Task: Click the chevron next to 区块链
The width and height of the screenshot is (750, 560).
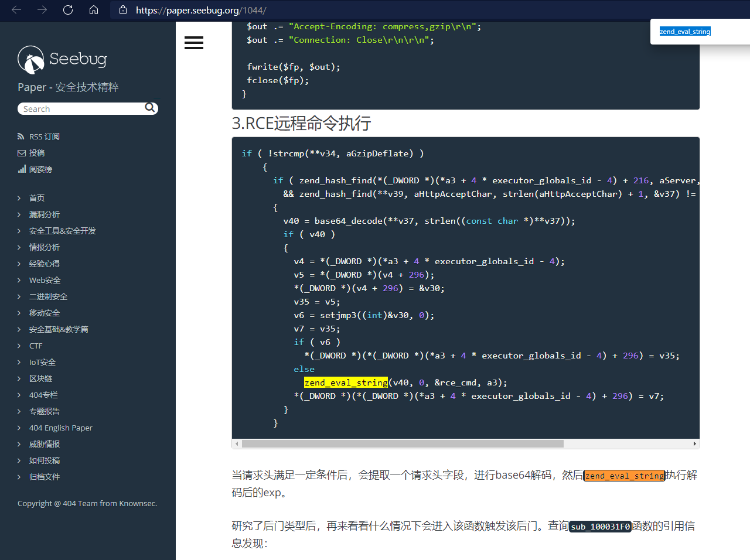Action: coord(19,378)
